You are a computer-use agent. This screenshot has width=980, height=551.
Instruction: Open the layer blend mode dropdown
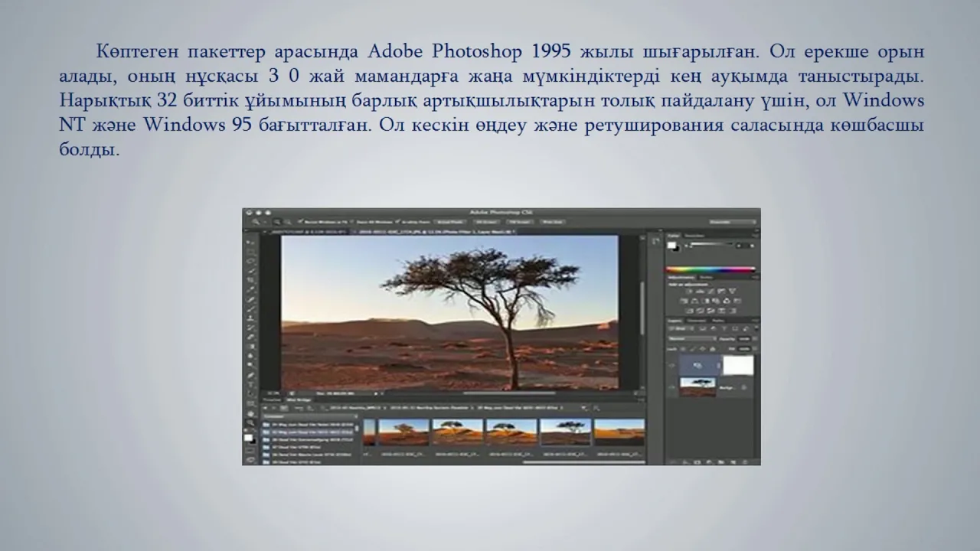(692, 339)
